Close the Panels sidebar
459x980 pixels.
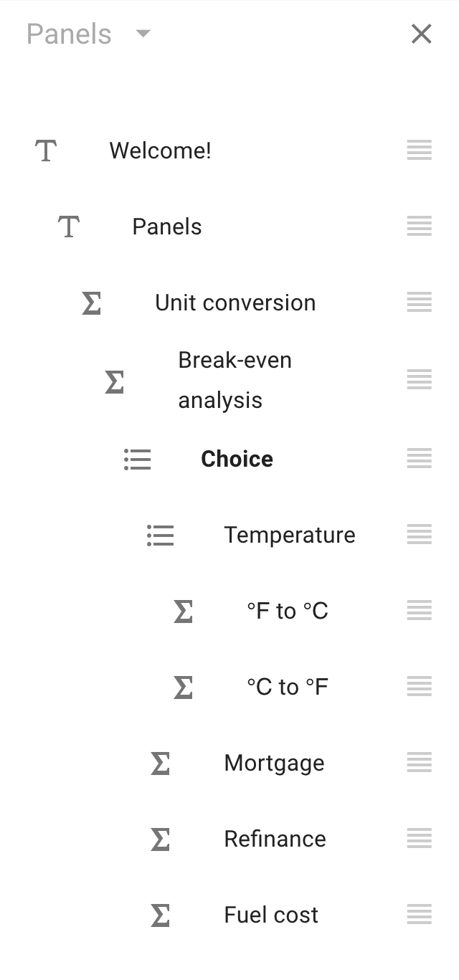(x=422, y=34)
